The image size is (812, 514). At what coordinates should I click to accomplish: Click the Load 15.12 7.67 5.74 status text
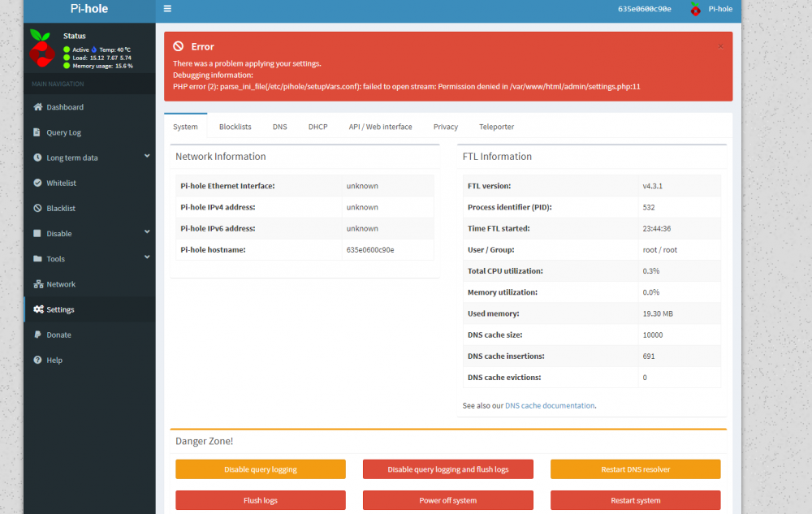click(102, 58)
